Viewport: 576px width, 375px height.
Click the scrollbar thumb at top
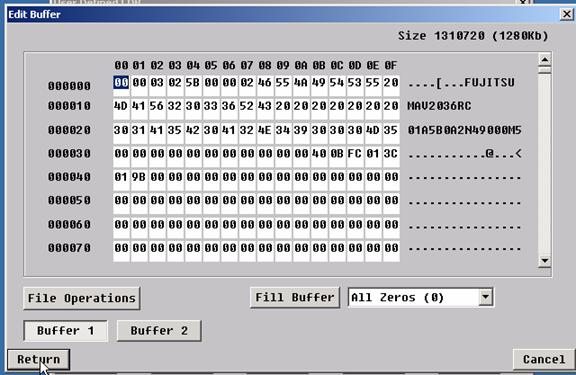(x=544, y=69)
